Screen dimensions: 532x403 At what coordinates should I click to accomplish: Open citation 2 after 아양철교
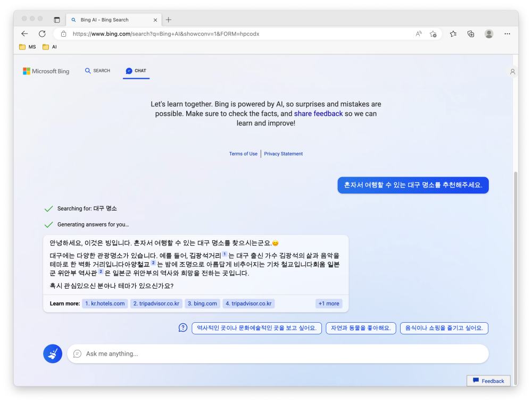tap(153, 263)
